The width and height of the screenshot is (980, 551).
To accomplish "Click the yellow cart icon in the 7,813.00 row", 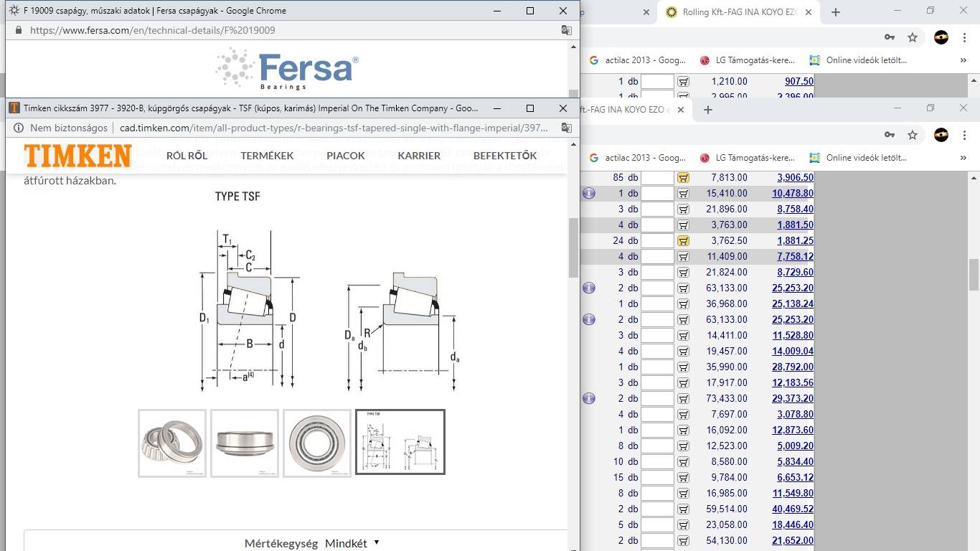I will click(x=683, y=178).
